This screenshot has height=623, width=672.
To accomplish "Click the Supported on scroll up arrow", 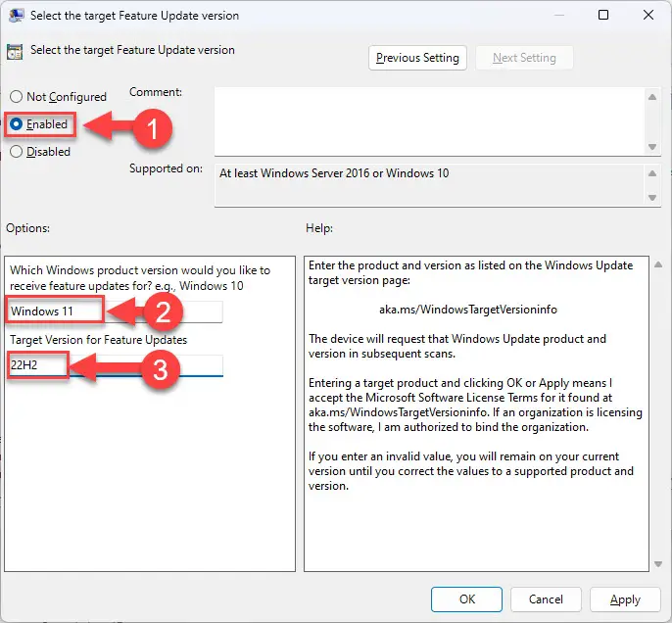I will click(652, 173).
